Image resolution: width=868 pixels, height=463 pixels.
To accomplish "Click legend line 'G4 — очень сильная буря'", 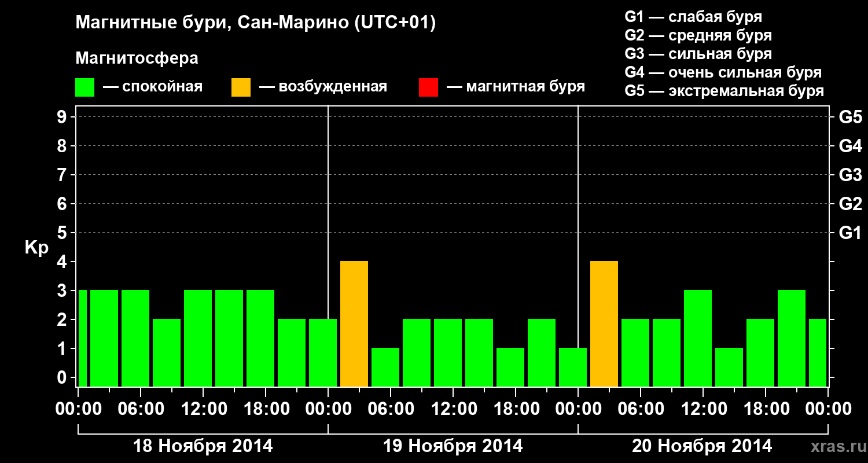I will pyautogui.click(x=723, y=72).
